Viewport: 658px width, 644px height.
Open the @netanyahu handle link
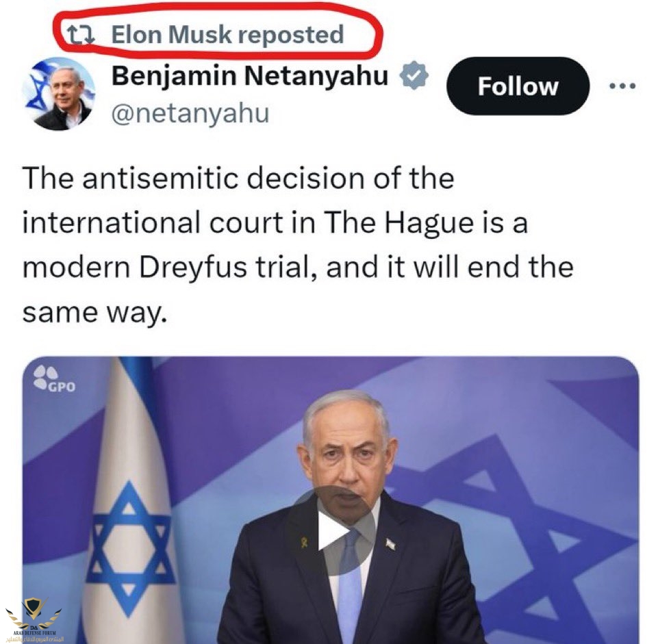click(x=190, y=114)
